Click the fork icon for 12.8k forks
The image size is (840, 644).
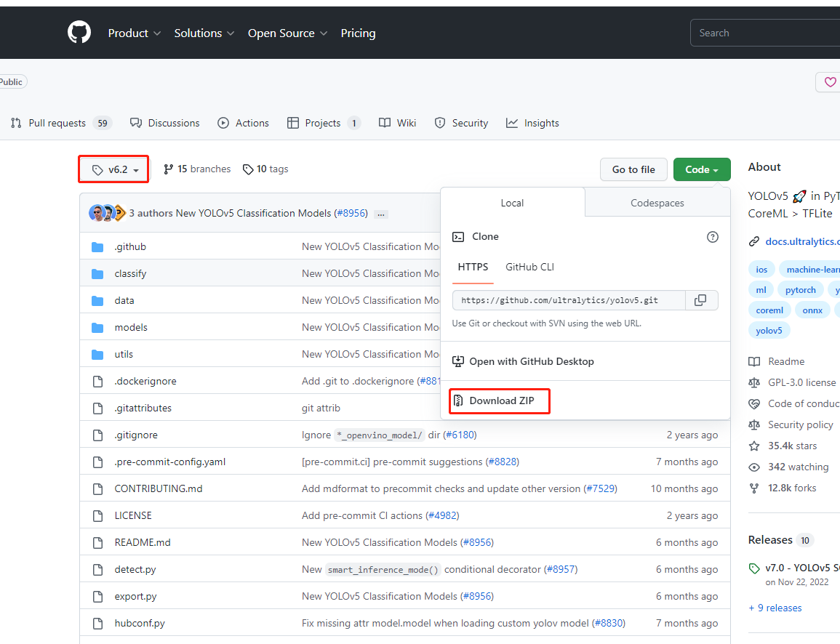pos(754,488)
